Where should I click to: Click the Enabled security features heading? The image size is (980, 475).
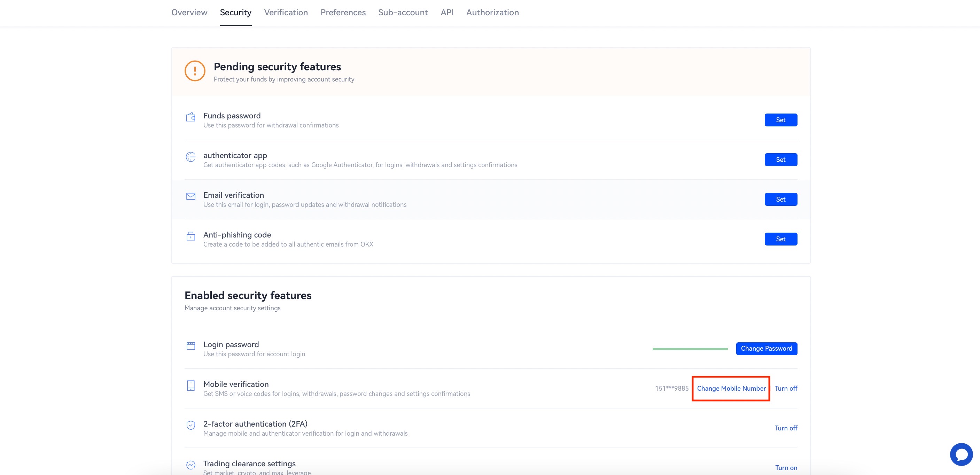[248, 296]
